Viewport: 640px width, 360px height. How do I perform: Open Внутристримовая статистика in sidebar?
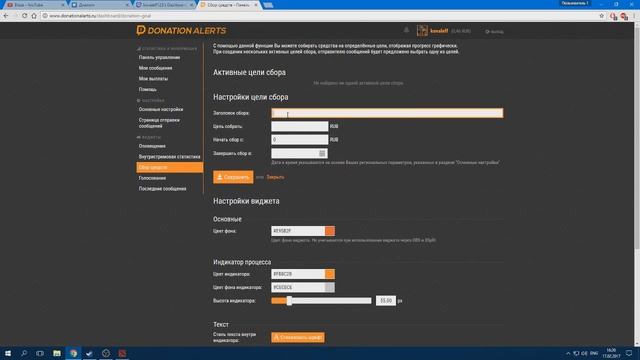pyautogui.click(x=169, y=157)
